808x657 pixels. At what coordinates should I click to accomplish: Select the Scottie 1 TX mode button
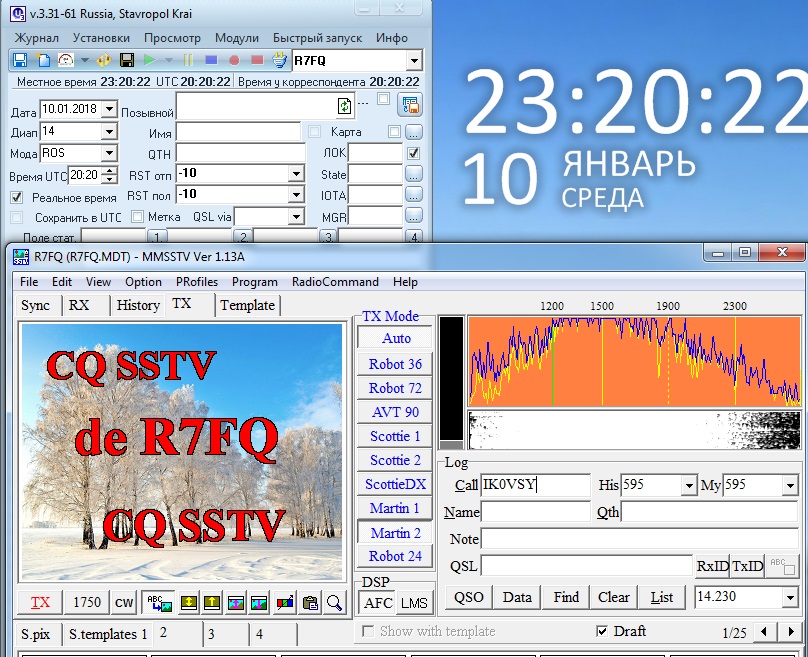395,436
